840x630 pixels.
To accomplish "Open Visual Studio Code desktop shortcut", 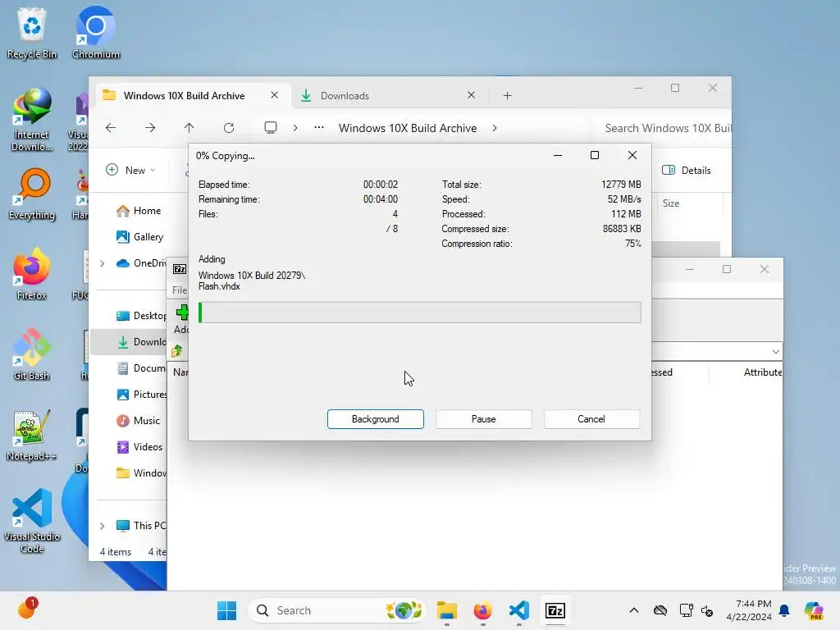I will point(32,521).
